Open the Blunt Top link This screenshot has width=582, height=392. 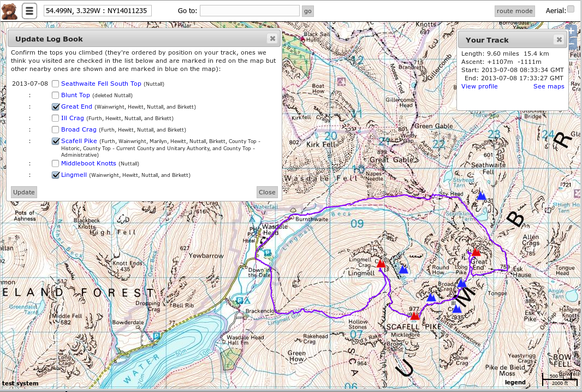75,95
